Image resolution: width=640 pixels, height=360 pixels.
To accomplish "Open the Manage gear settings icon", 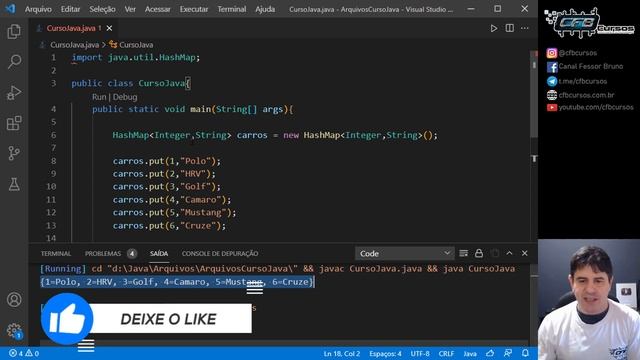I will pyautogui.click(x=14, y=330).
